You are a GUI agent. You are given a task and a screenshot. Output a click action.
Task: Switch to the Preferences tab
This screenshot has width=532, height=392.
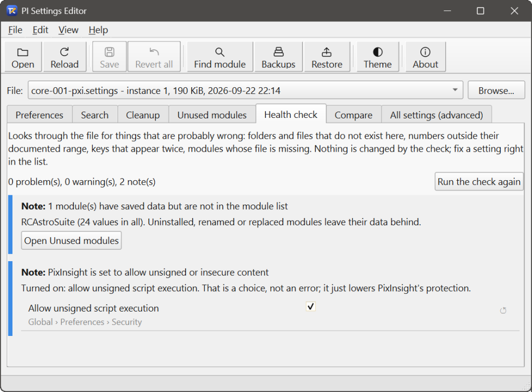[x=39, y=115]
